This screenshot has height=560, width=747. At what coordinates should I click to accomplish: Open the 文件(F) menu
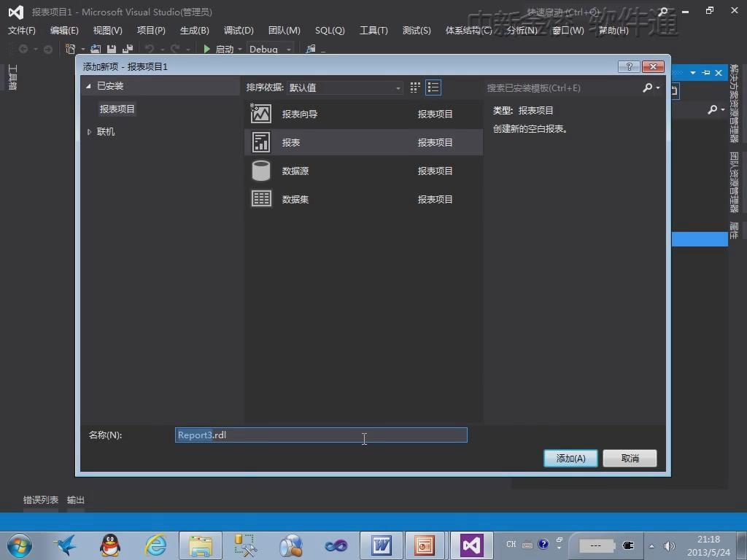(21, 31)
